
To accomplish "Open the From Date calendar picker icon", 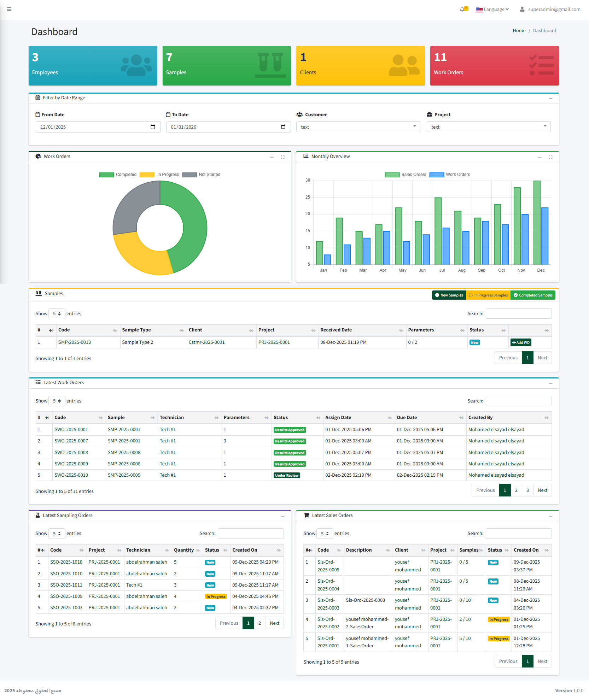I will point(153,127).
